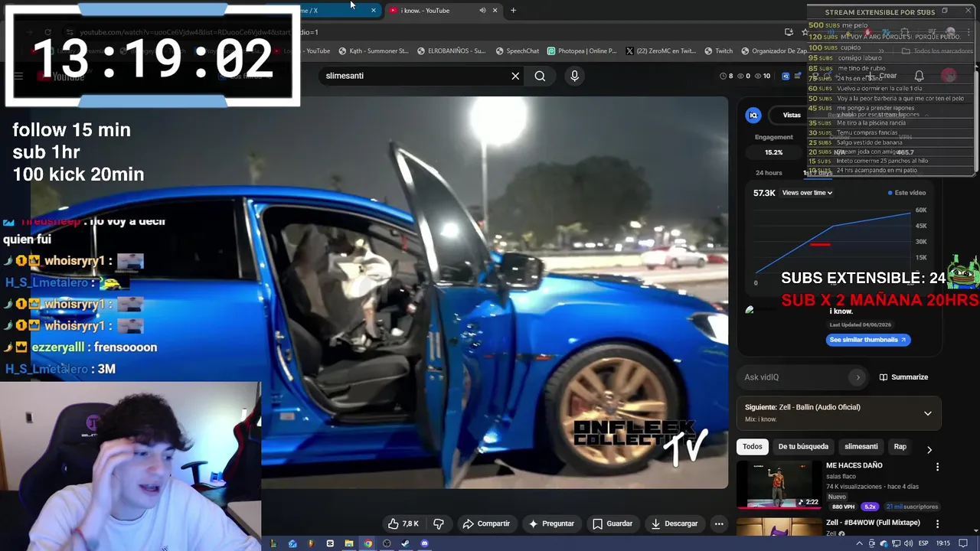
Task: Open Discord from the taskbar
Action: point(425,544)
